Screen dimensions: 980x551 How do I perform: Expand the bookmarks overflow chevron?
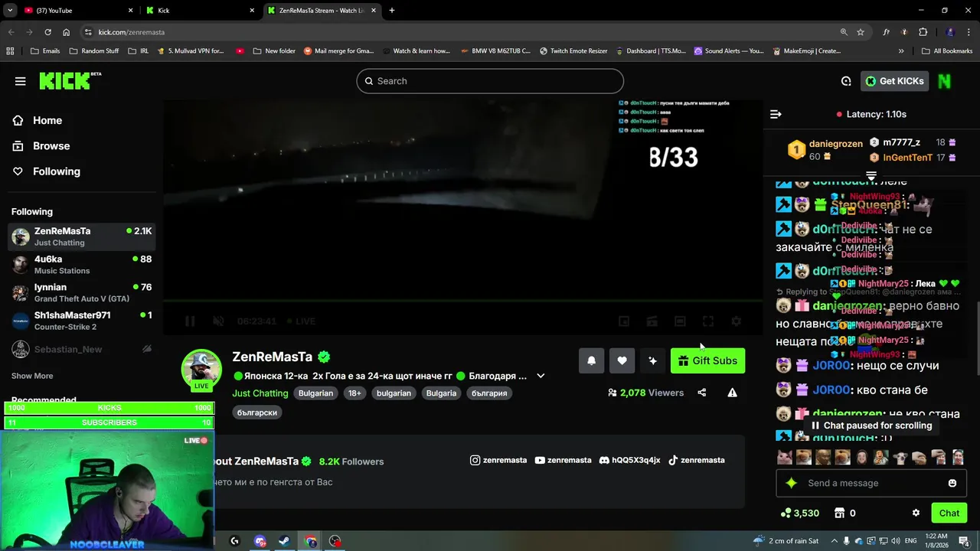tap(900, 51)
